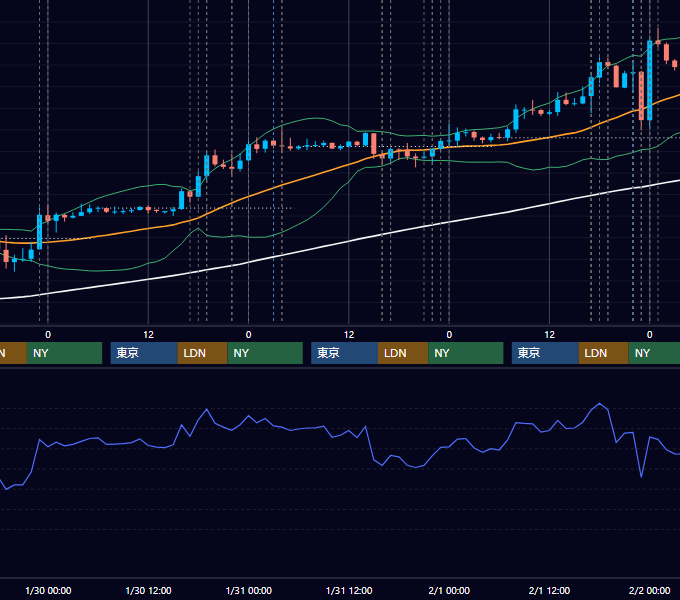This screenshot has width=680, height=600.
Task: Select the NY block after the 1/31 LDN session
Action: click(x=466, y=353)
